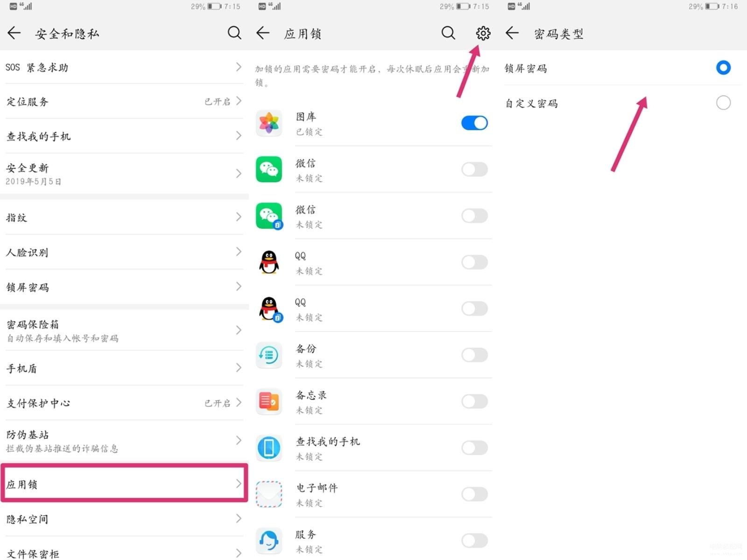This screenshot has height=560, width=747.
Task: Enable app lock for 查找我的手机
Action: [x=474, y=448]
